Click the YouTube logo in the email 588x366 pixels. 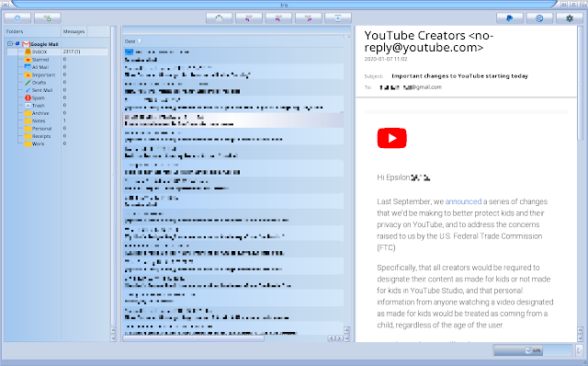pos(392,138)
